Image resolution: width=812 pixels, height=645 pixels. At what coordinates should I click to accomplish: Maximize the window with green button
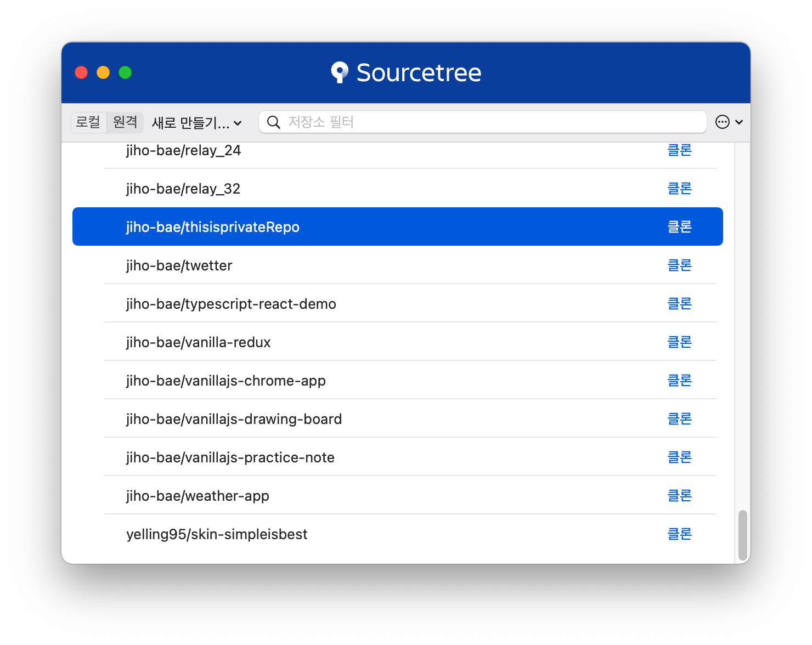pyautogui.click(x=125, y=72)
